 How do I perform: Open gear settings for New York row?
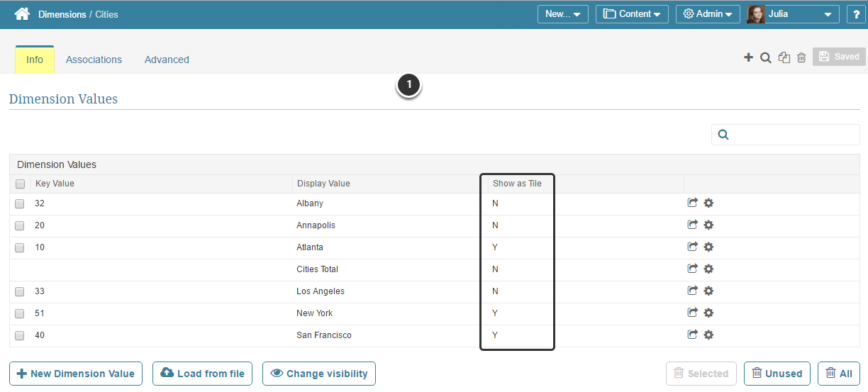pos(708,313)
